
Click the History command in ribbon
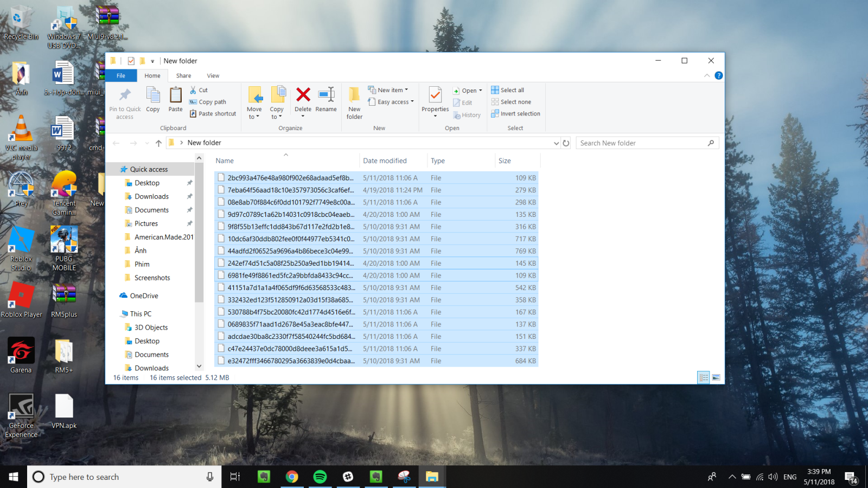467,115
